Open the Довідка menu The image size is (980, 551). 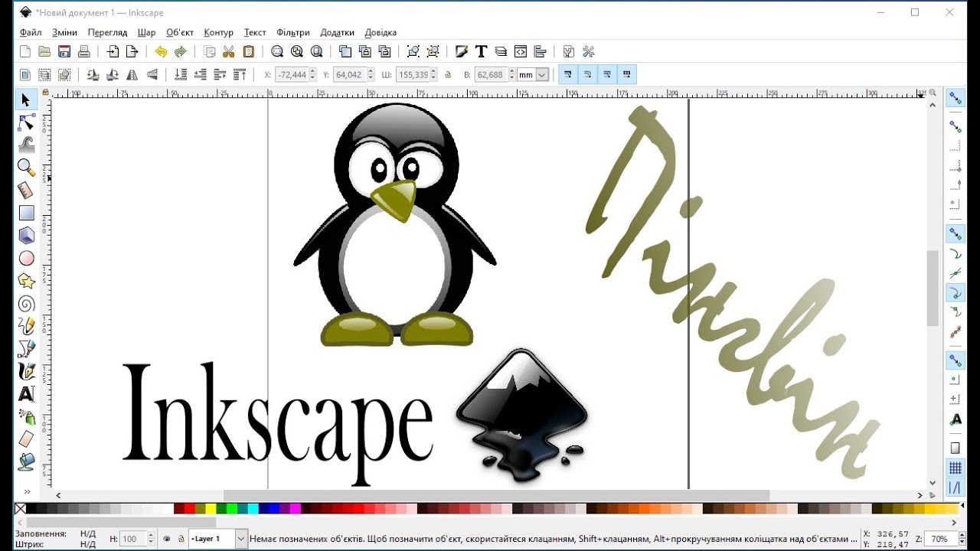pyautogui.click(x=381, y=32)
